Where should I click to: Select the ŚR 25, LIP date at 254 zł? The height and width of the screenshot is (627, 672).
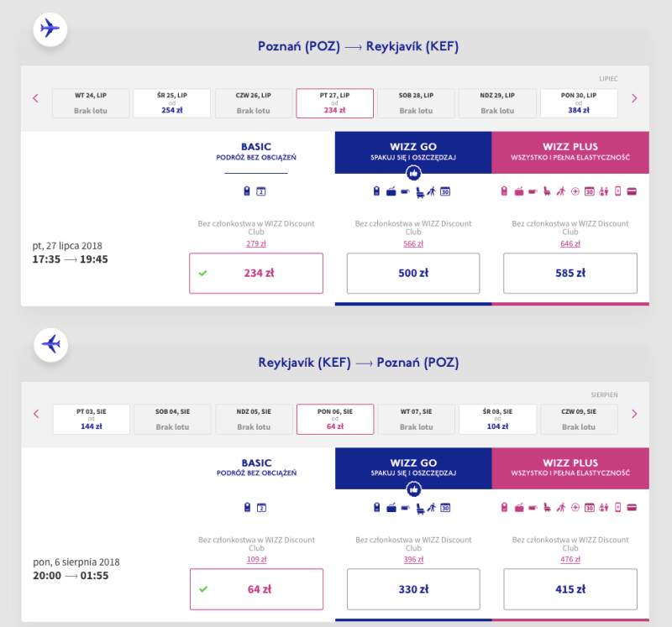coord(172,103)
